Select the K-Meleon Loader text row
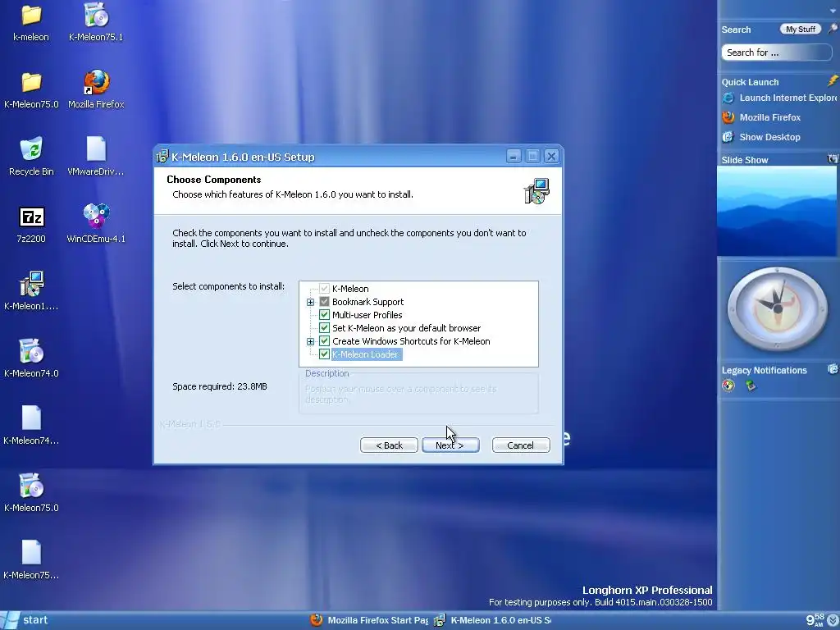The height and width of the screenshot is (630, 840). pos(365,354)
